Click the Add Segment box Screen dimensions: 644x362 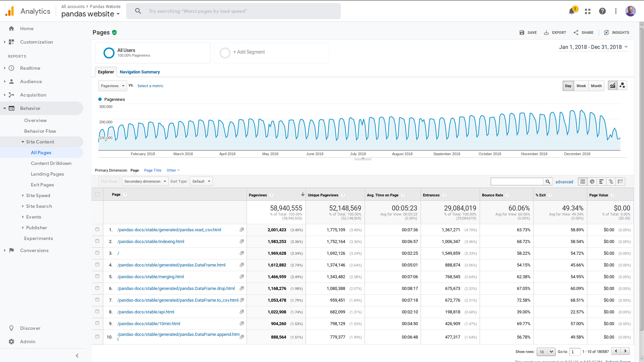(272, 53)
